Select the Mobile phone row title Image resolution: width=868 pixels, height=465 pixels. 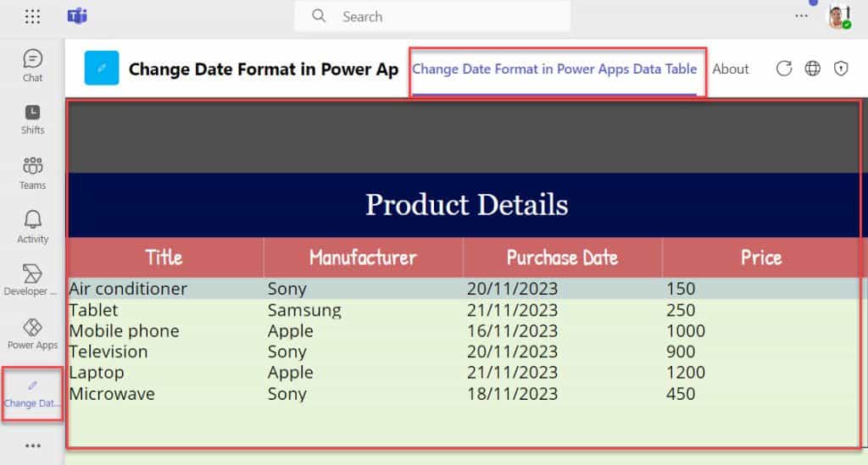click(x=124, y=331)
